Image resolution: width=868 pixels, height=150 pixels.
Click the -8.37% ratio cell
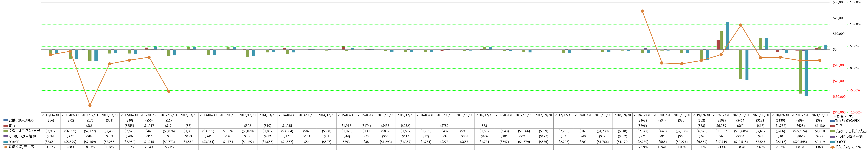click(x=90, y=147)
